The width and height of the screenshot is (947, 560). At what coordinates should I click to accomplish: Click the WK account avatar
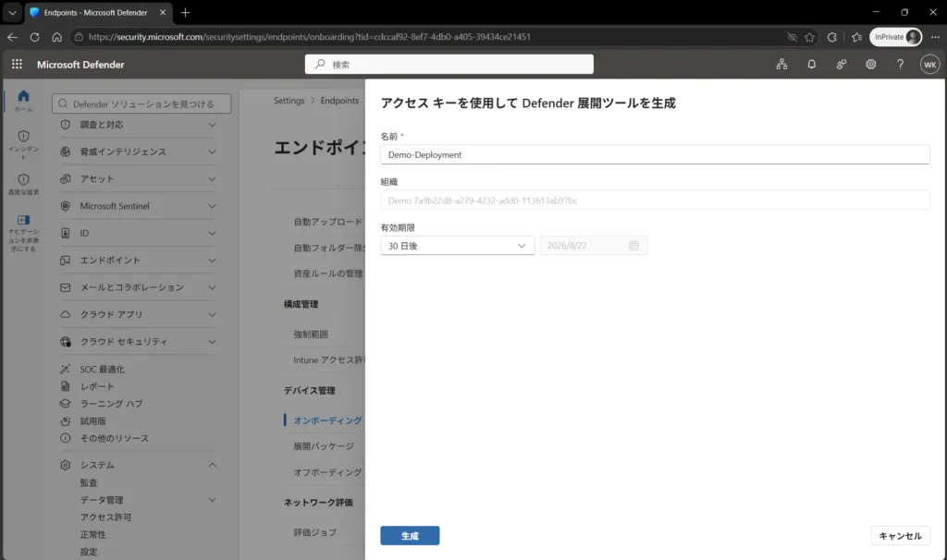930,64
